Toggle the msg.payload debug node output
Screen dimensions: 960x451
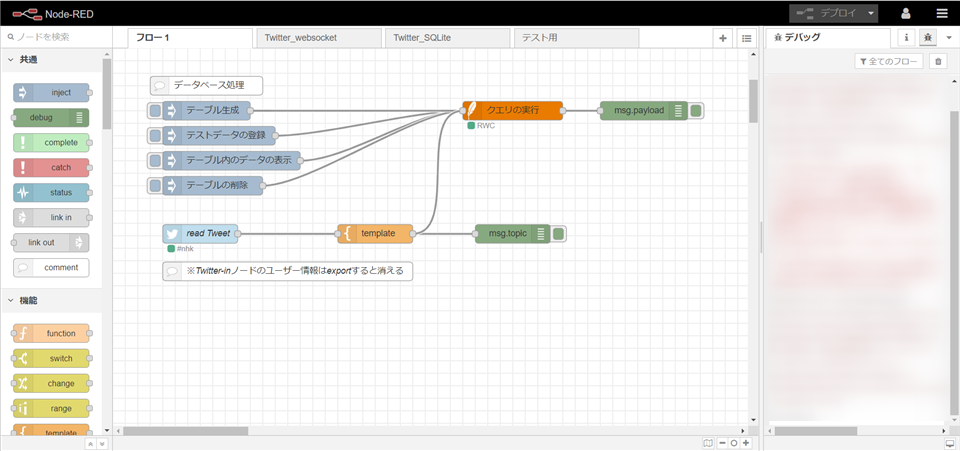(696, 111)
